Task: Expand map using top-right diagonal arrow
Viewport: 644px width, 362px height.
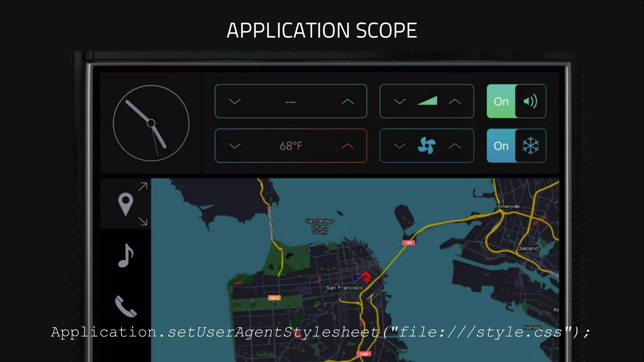Action: [143, 187]
